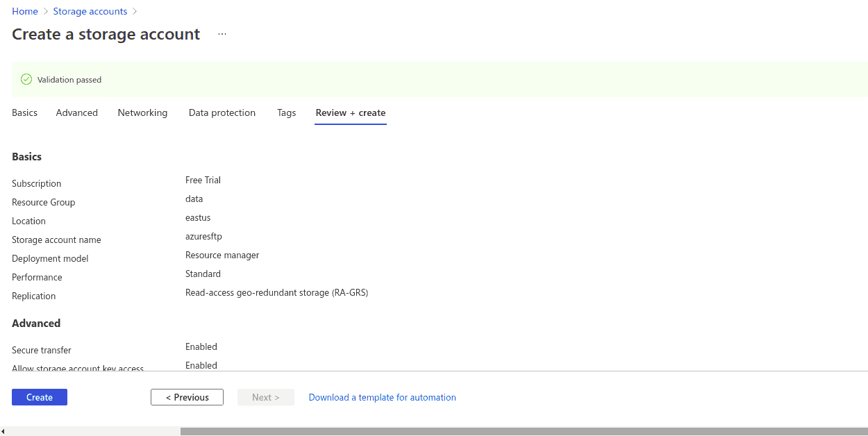The width and height of the screenshot is (868, 436).
Task: Select the 'Resource manager' deployment value
Action: coord(222,255)
